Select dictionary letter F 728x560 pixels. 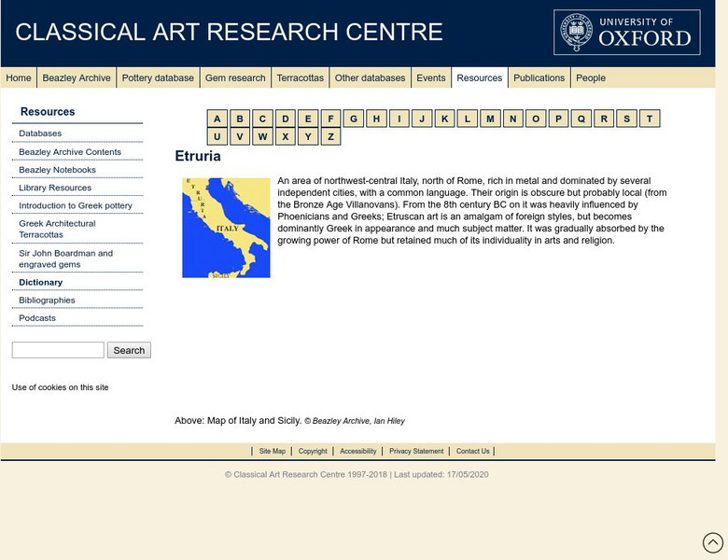tap(330, 119)
